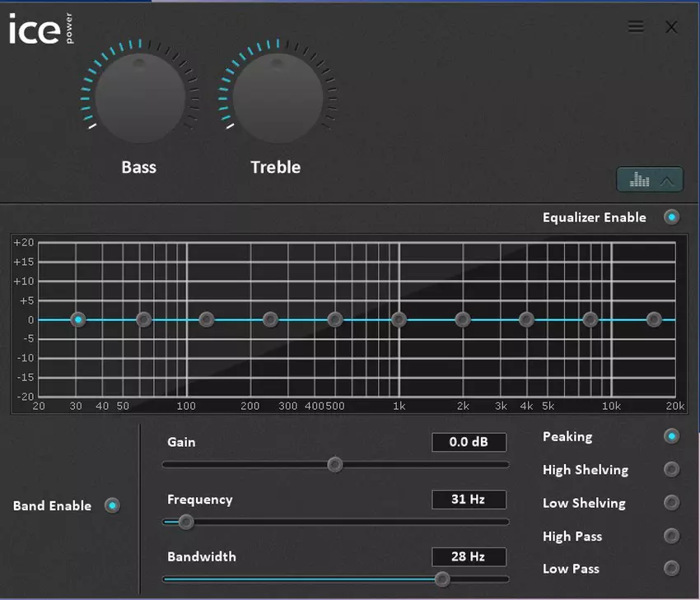Click the Frequency value field
Screen dimensions: 700x600
coord(469,500)
